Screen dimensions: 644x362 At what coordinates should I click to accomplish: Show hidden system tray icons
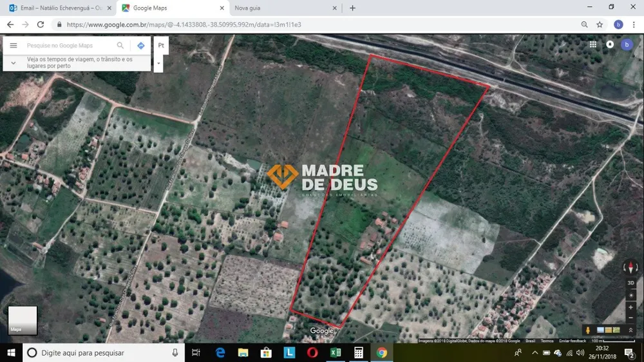point(535,352)
